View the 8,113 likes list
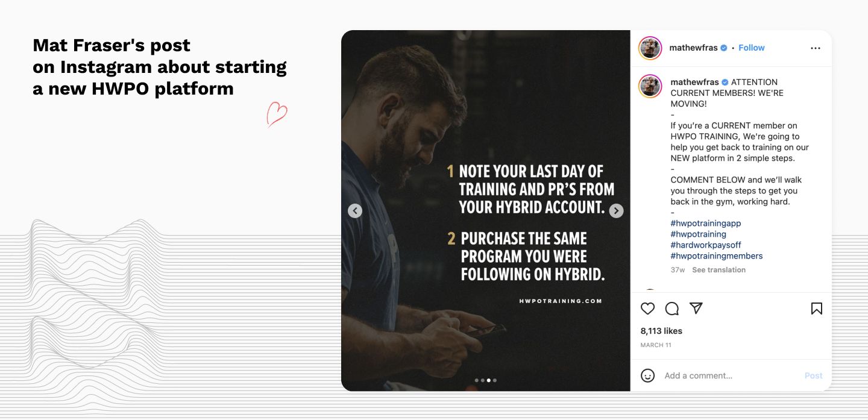This screenshot has width=868, height=420. (x=661, y=331)
